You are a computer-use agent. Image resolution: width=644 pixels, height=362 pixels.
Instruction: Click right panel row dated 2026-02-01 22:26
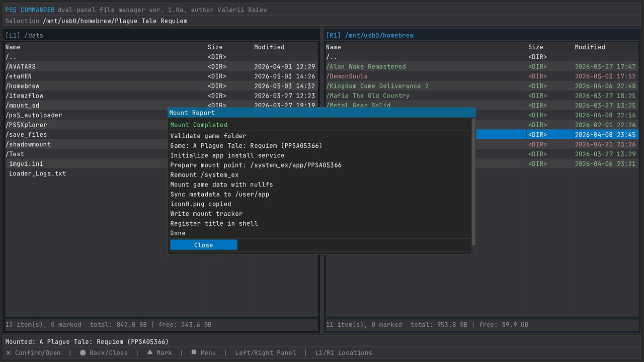[557, 125]
